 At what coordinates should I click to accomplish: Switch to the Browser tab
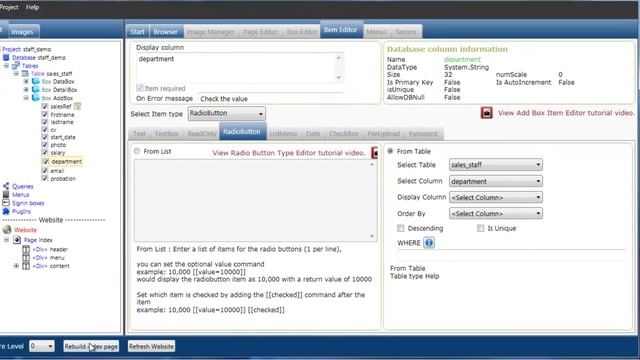pyautogui.click(x=166, y=31)
